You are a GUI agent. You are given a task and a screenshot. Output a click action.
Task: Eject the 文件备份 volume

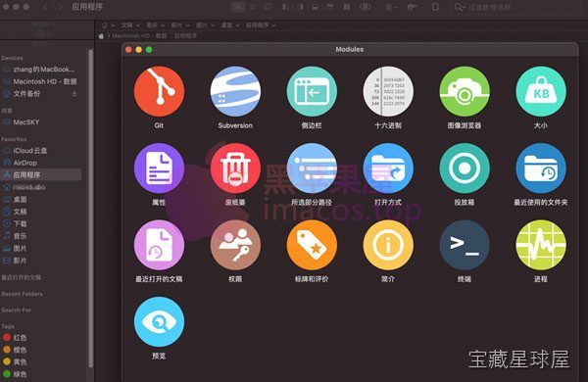(74, 94)
